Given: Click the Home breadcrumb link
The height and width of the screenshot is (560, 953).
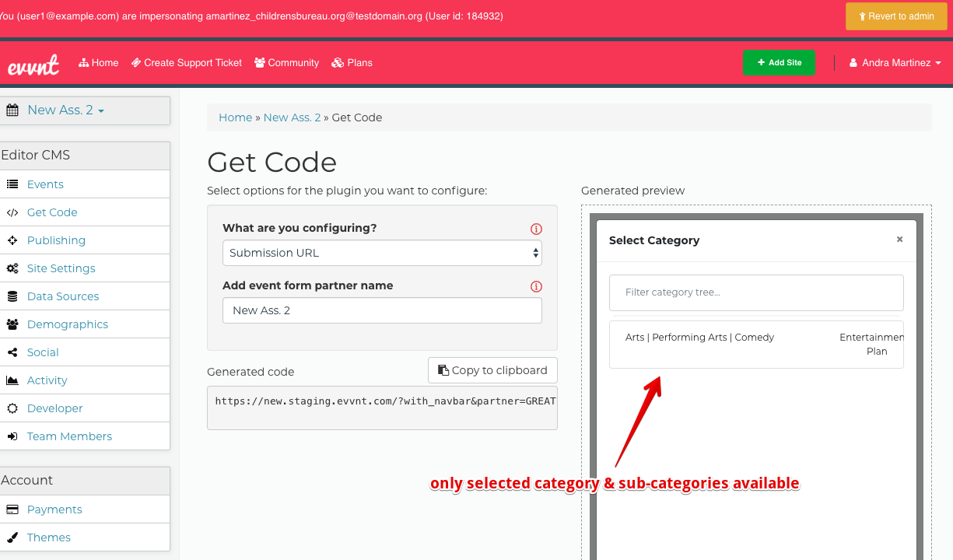Looking at the screenshot, I should (235, 117).
